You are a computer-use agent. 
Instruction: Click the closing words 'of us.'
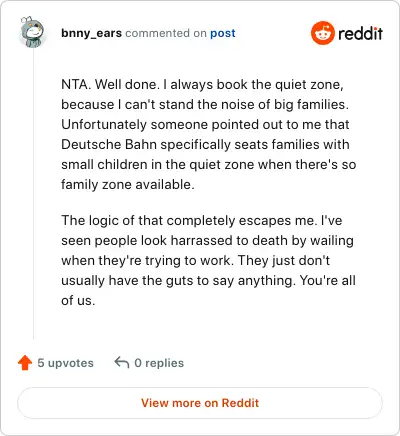(x=78, y=301)
